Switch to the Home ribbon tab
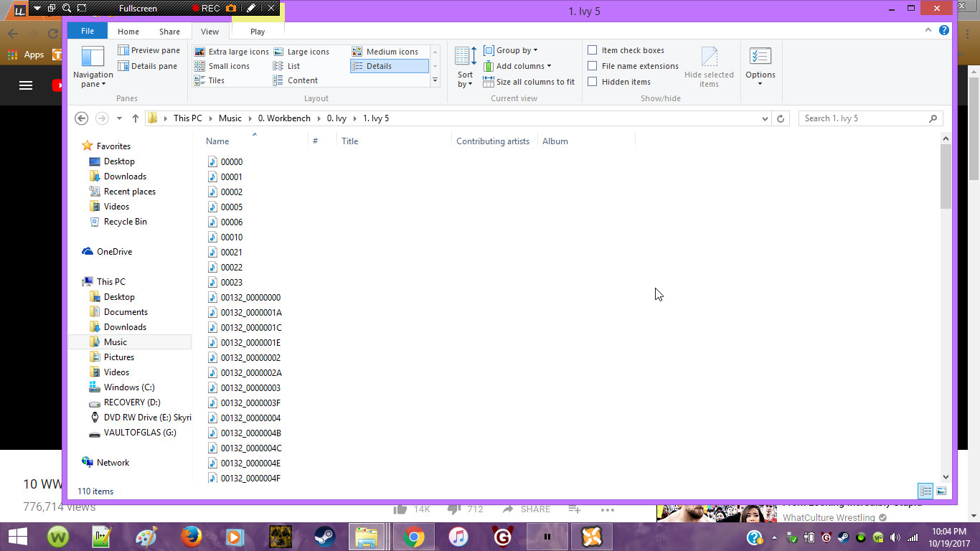Image resolution: width=980 pixels, height=551 pixels. (128, 32)
